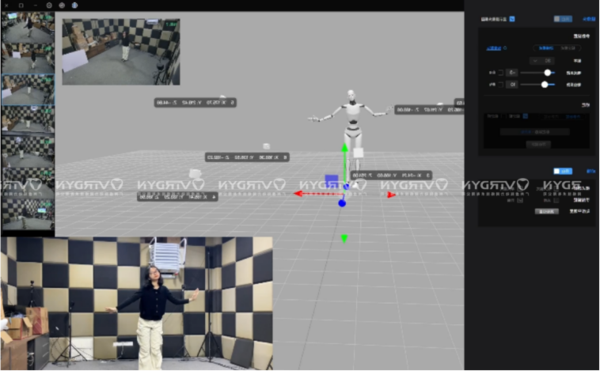This screenshot has width=600, height=371.
Task: Click the red right-pointing gizmo arrowhead
Action: [391, 195]
